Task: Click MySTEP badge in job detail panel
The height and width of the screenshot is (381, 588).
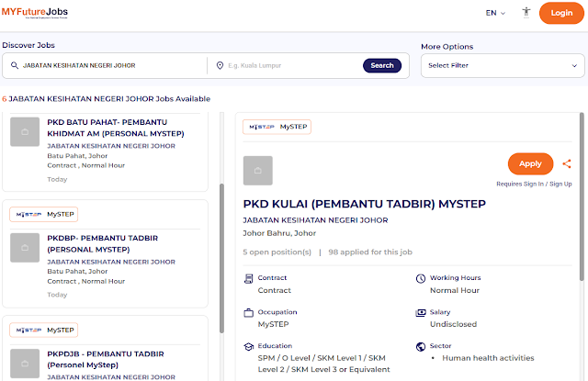Action: tap(277, 127)
